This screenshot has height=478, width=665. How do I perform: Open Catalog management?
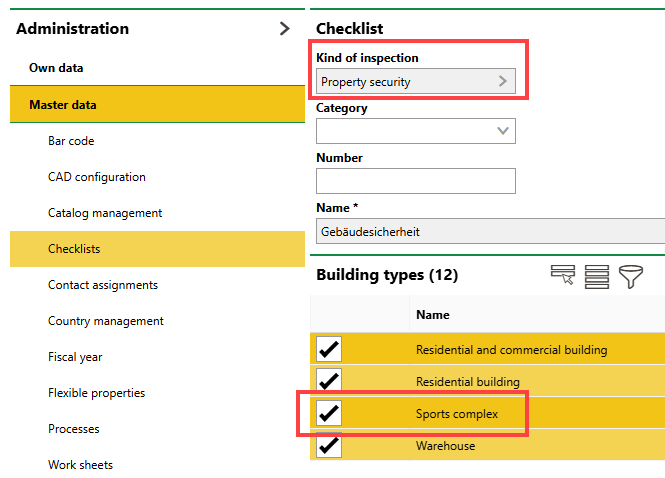[x=105, y=213]
